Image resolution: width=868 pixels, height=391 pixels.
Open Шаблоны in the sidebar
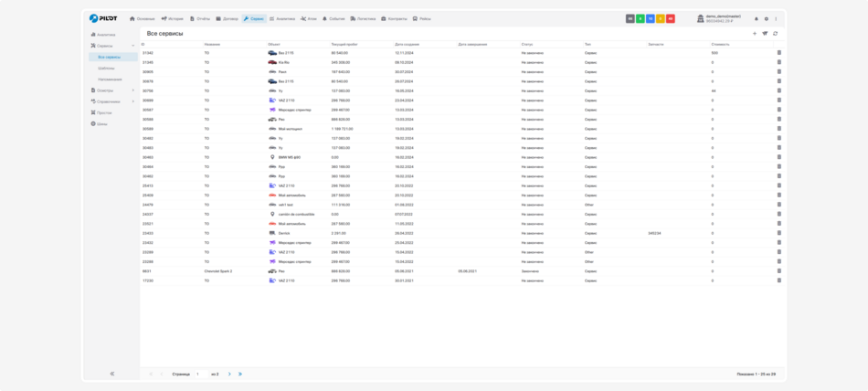coord(106,68)
